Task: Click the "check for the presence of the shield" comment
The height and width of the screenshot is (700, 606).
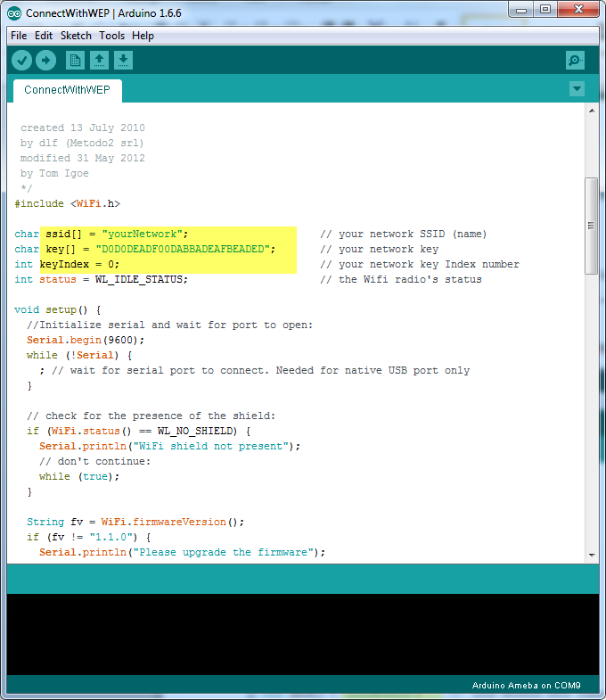Action: point(151,416)
